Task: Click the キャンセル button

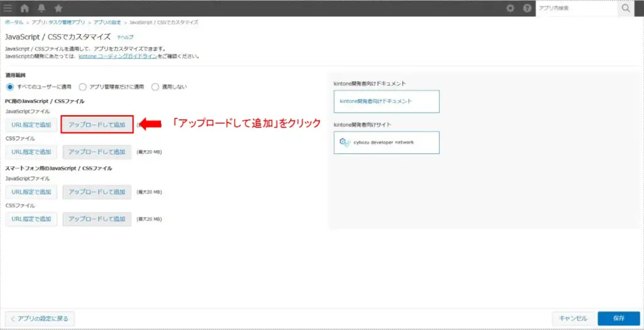Action: click(572, 319)
